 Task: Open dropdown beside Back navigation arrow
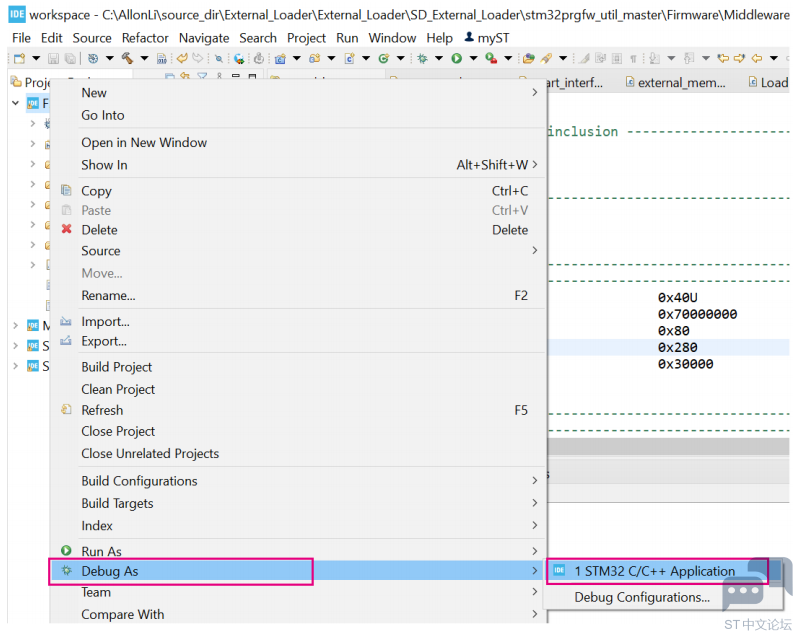[x=774, y=58]
